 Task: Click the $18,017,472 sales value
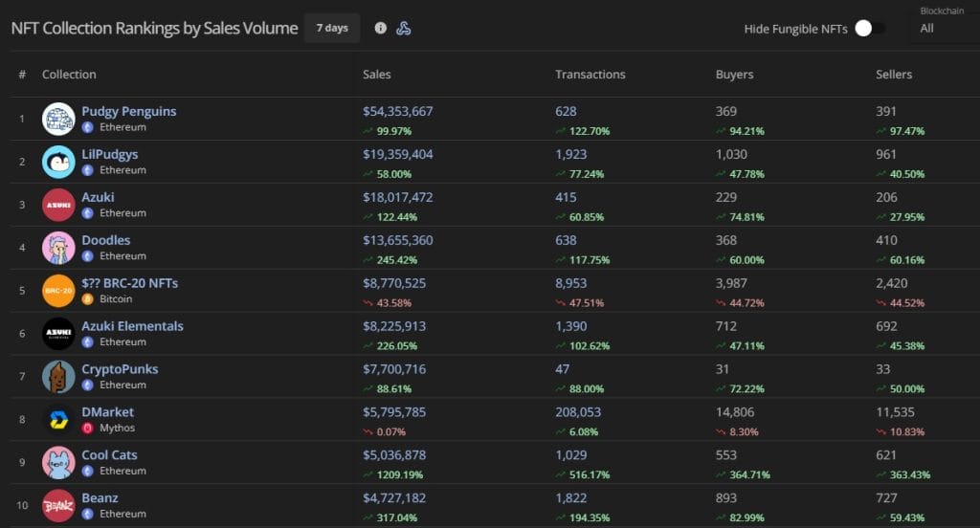(x=397, y=197)
